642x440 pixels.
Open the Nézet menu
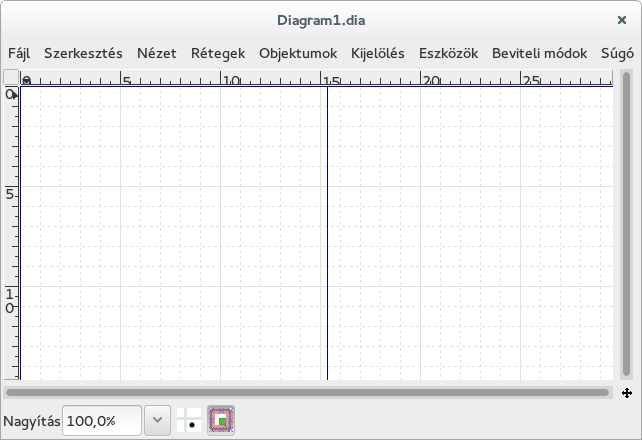[156, 53]
